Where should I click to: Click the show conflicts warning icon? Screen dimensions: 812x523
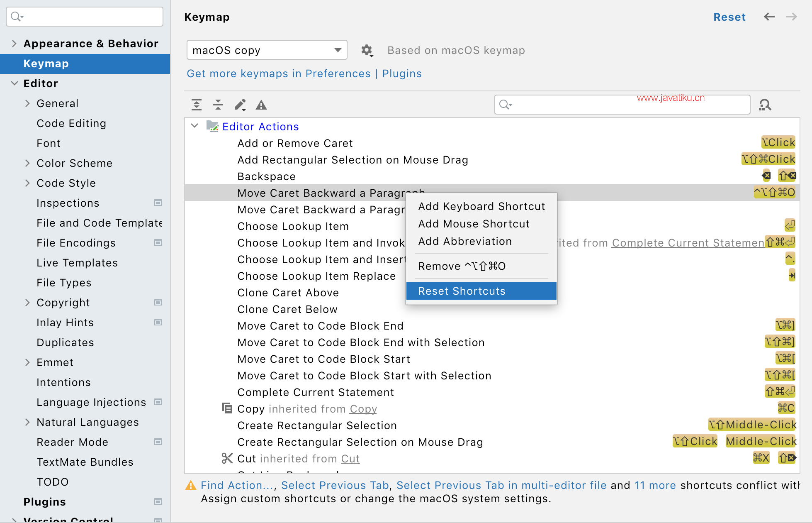click(262, 105)
